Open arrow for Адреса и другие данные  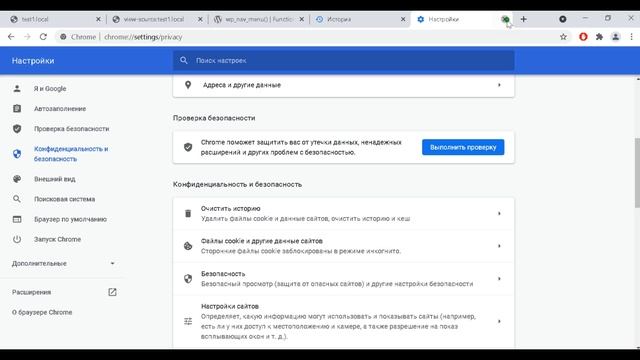click(499, 85)
